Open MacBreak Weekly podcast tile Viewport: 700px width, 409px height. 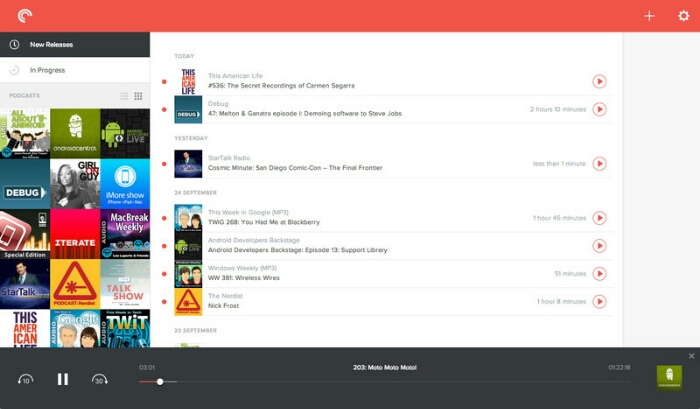click(125, 234)
